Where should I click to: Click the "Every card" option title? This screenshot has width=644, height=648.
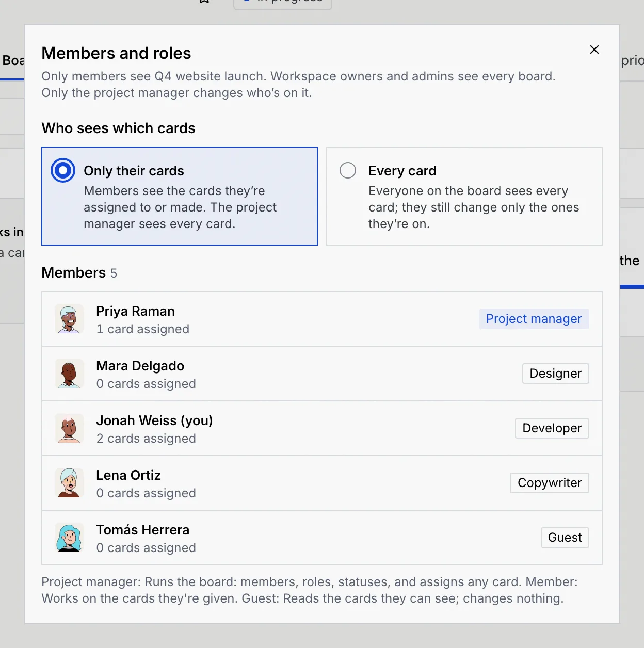pos(403,171)
